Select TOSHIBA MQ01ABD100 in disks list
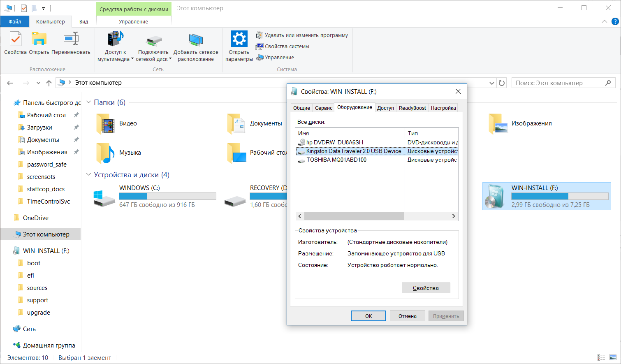The height and width of the screenshot is (364, 621). (336, 160)
